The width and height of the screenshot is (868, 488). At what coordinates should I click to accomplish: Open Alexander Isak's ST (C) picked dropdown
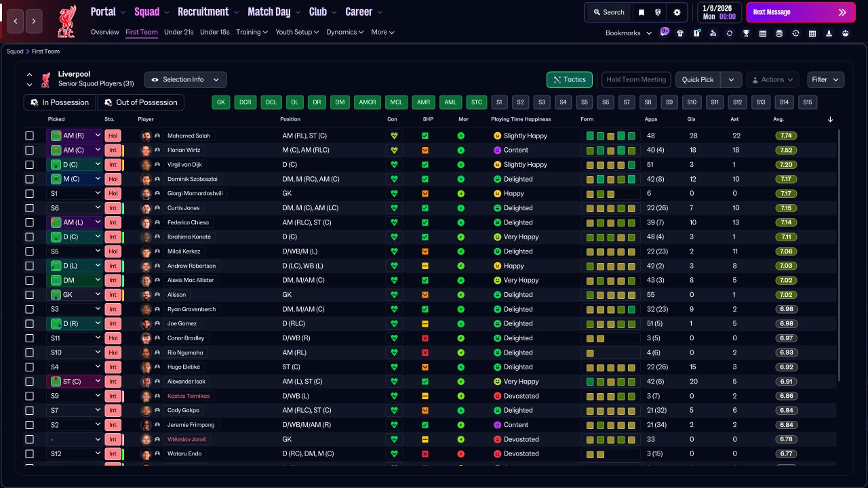click(x=75, y=382)
